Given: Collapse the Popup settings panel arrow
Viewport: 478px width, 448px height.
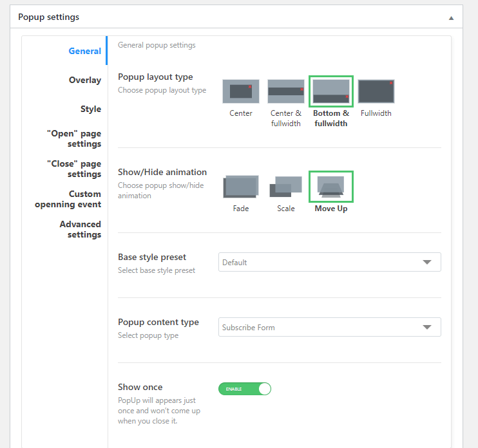Looking at the screenshot, I should click(451, 18).
